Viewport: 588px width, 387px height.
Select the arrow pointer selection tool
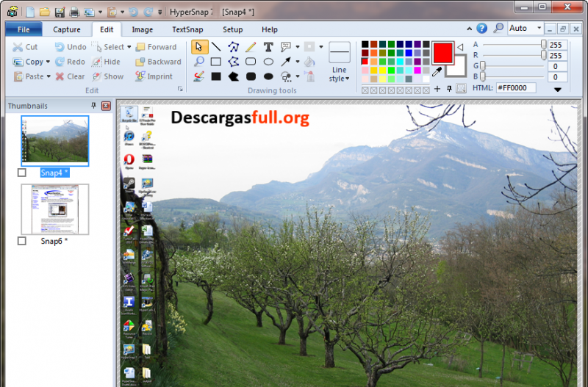pyautogui.click(x=199, y=47)
